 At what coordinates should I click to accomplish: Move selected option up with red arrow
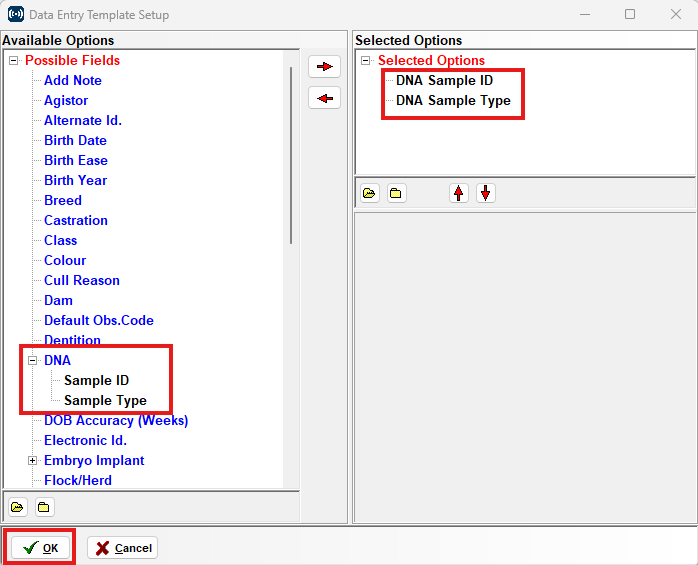tap(459, 193)
